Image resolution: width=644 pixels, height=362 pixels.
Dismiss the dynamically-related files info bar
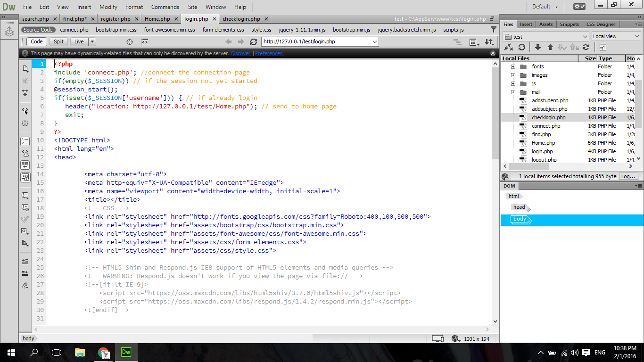pyautogui.click(x=493, y=53)
